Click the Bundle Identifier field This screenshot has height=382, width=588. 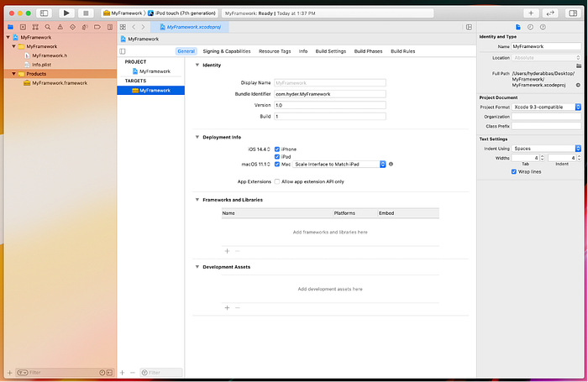[x=330, y=94]
